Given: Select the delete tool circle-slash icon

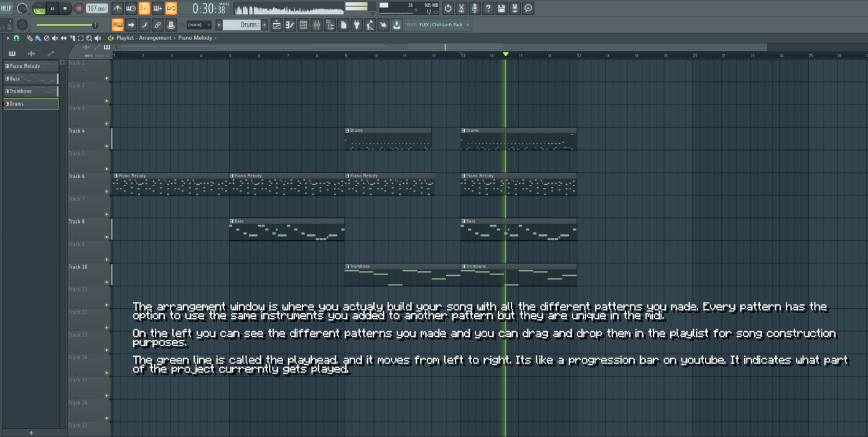Looking at the screenshot, I should tap(46, 38).
